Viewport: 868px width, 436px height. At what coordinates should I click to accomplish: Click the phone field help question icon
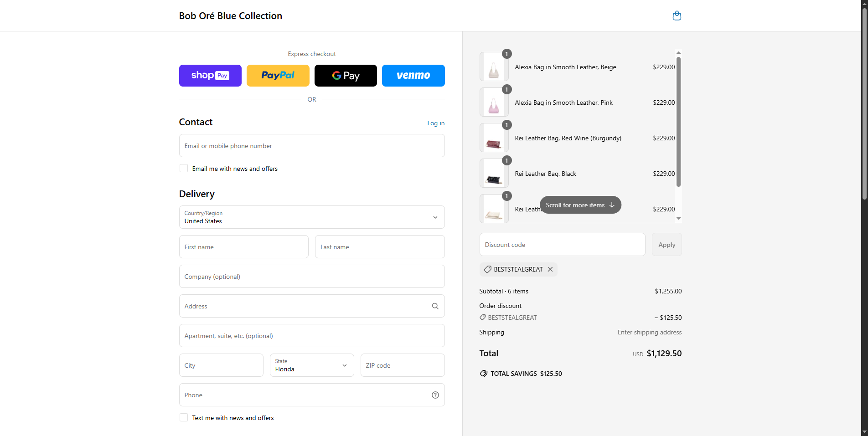435,395
